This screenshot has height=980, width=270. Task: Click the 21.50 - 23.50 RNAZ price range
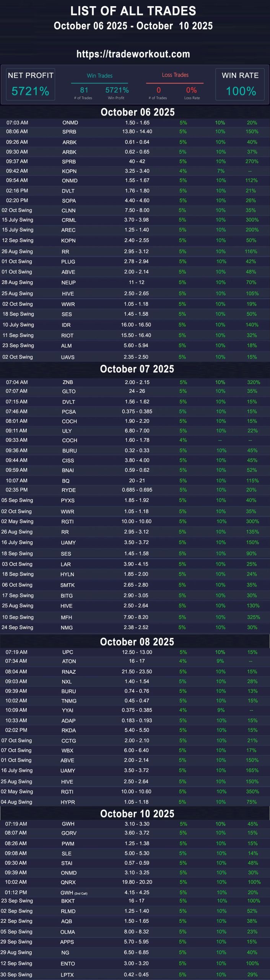point(137,671)
